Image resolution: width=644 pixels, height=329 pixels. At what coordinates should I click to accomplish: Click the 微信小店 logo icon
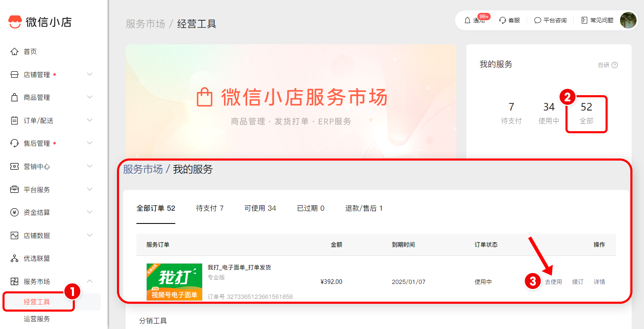point(15,22)
